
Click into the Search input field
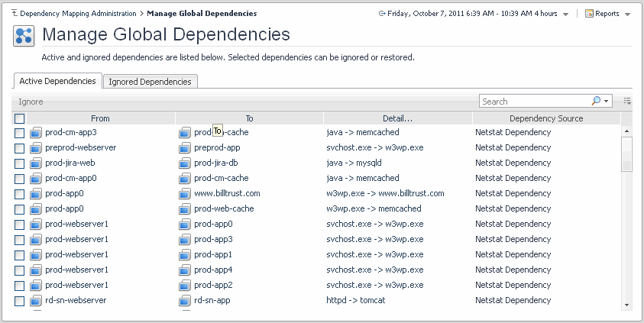tap(535, 102)
